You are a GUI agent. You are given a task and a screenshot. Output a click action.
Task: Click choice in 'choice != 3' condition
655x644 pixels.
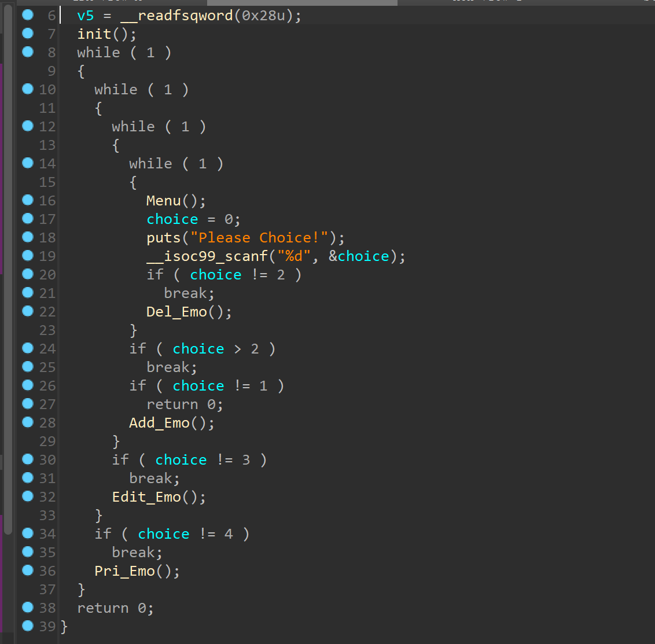pos(181,460)
